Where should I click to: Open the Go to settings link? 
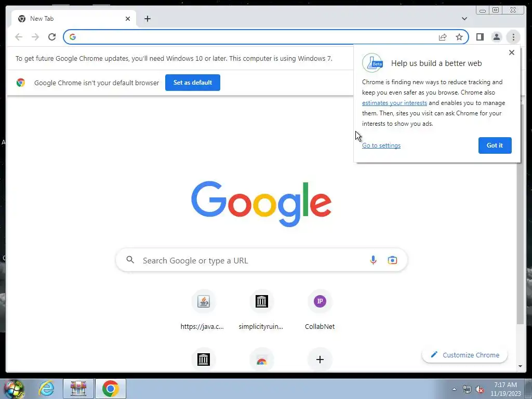click(381, 145)
